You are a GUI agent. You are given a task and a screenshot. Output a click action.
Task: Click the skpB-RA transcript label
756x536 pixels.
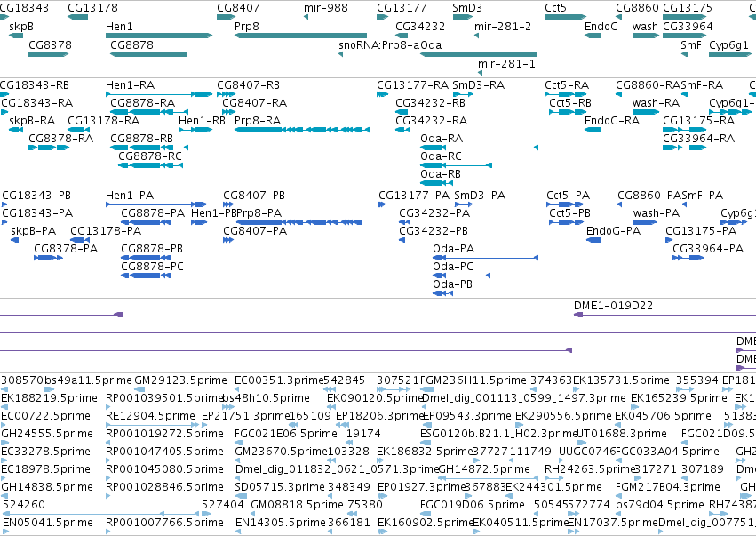pyautogui.click(x=32, y=120)
